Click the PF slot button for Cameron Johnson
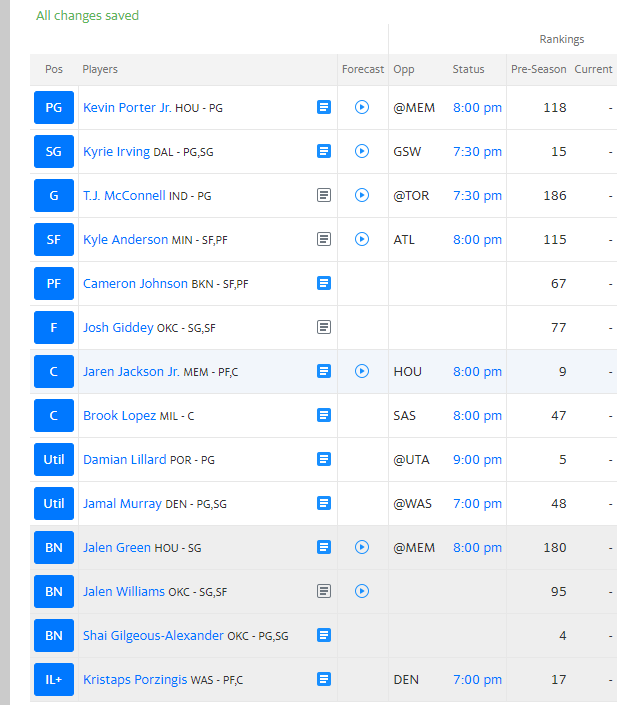 point(54,283)
